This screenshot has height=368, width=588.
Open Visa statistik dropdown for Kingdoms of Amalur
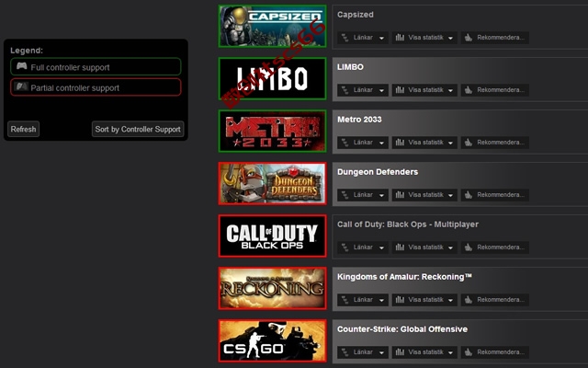(x=424, y=300)
